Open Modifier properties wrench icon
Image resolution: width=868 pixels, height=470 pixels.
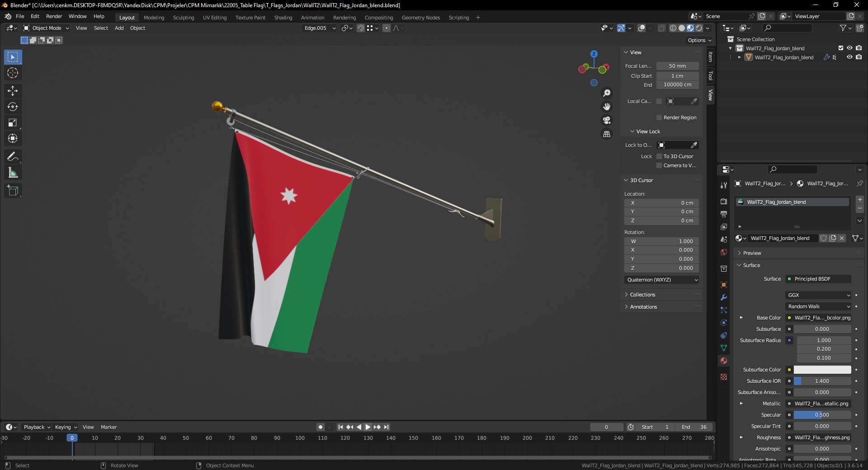[724, 297]
